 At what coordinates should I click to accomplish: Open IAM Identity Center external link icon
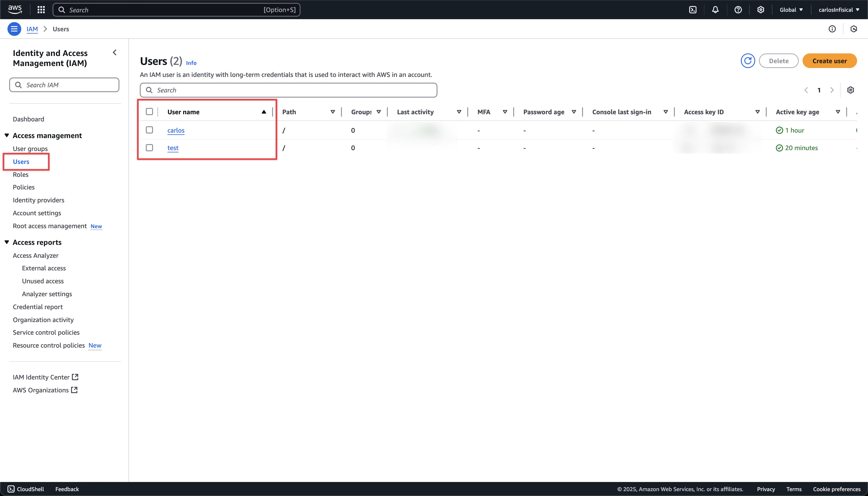(x=75, y=377)
